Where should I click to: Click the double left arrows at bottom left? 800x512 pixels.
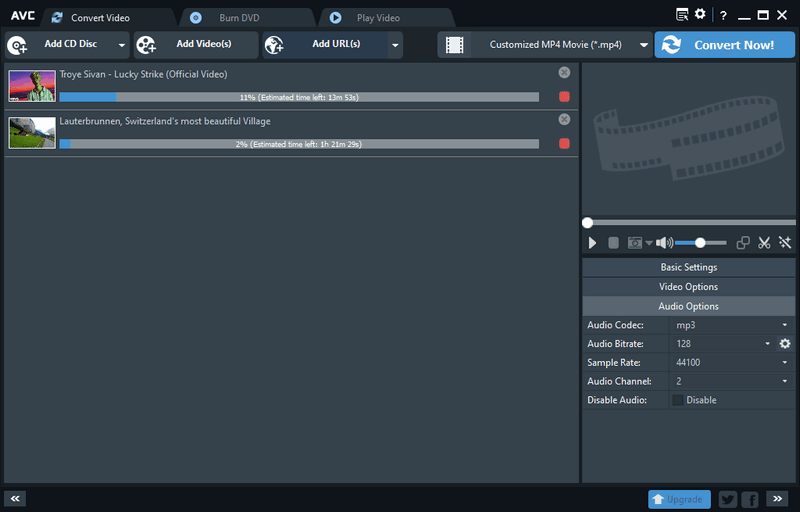click(x=15, y=499)
